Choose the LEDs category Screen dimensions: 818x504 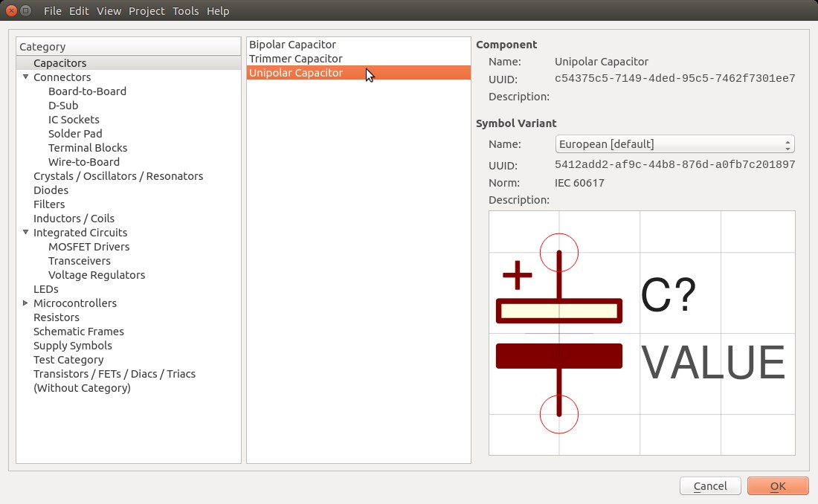(x=46, y=289)
